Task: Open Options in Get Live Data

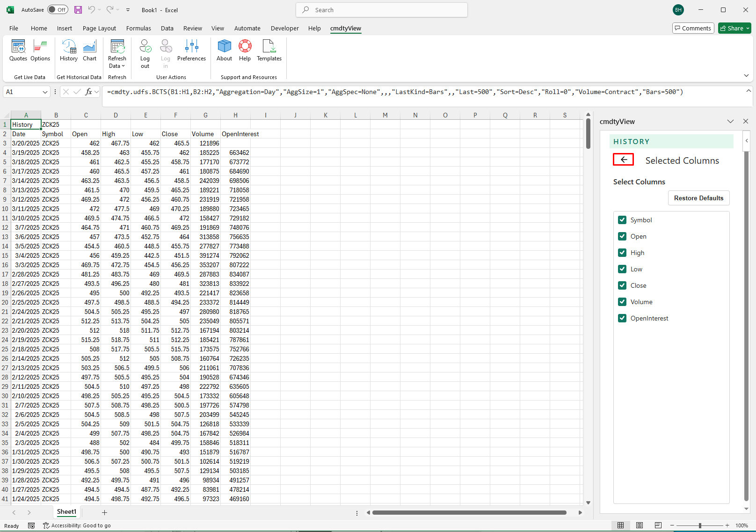Action: 40,51
